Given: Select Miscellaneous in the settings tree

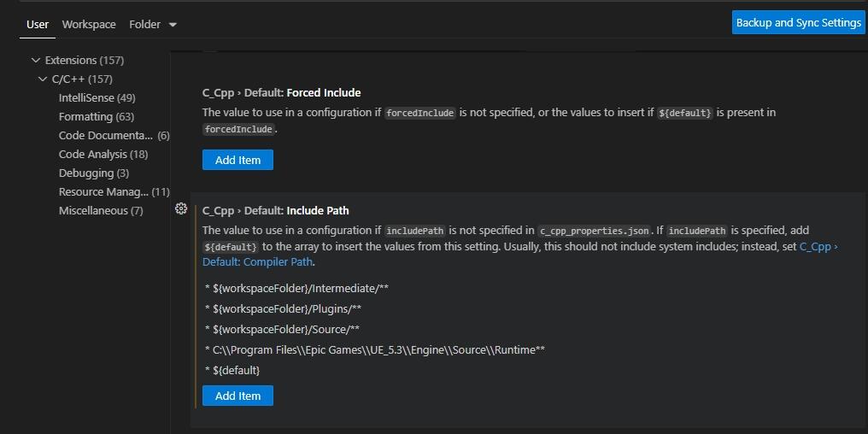Looking at the screenshot, I should [x=100, y=211].
